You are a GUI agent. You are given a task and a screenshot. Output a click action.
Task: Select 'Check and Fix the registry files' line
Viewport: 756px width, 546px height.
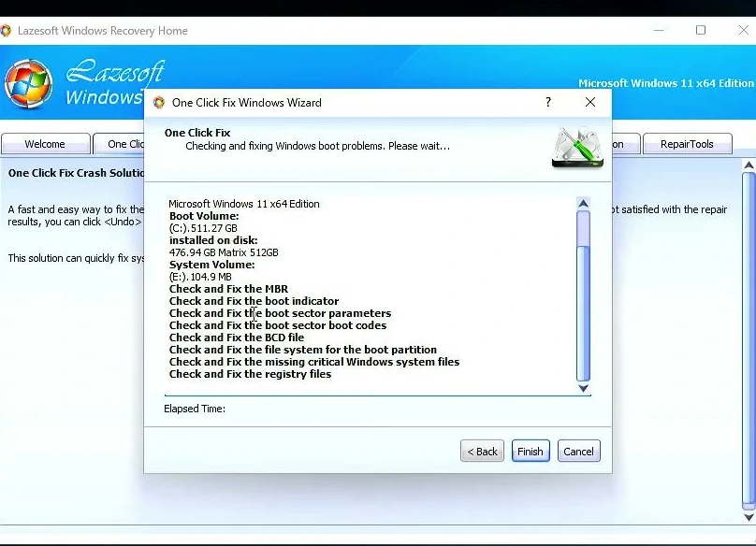click(x=250, y=374)
